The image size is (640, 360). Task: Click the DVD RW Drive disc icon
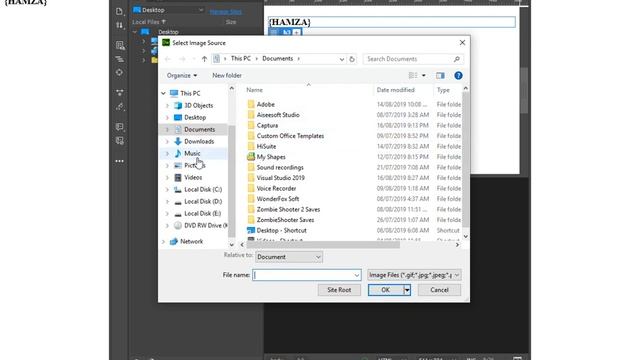[178, 225]
